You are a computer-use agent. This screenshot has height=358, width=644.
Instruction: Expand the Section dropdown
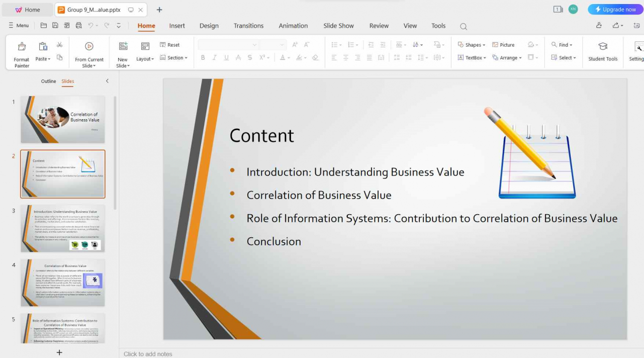174,58
